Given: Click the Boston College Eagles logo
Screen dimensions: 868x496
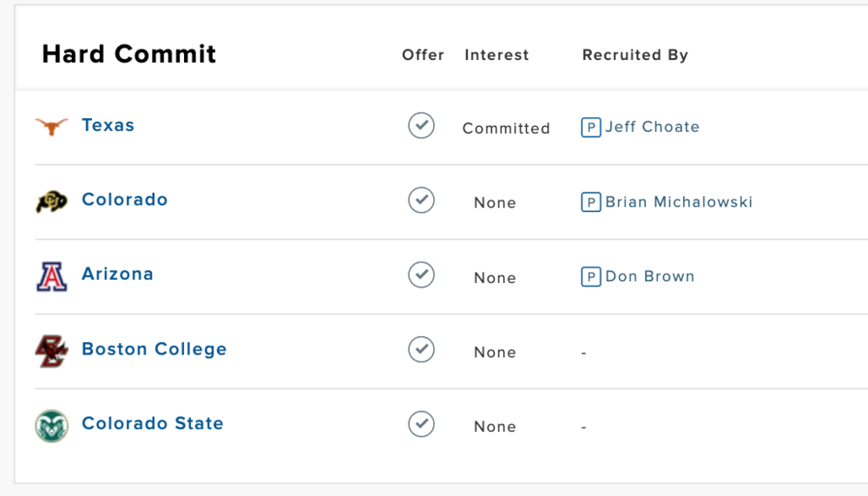Looking at the screenshot, I should pos(51,351).
